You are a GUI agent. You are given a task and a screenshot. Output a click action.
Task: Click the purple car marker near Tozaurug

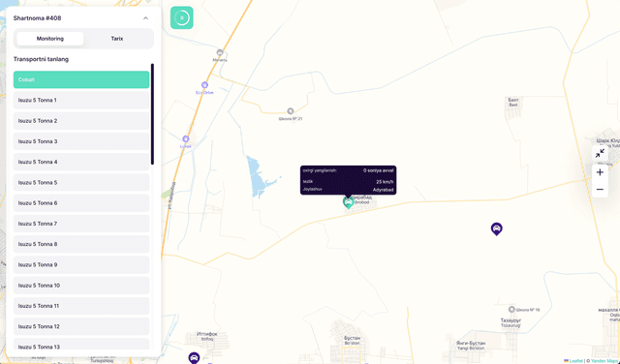[x=497, y=228]
